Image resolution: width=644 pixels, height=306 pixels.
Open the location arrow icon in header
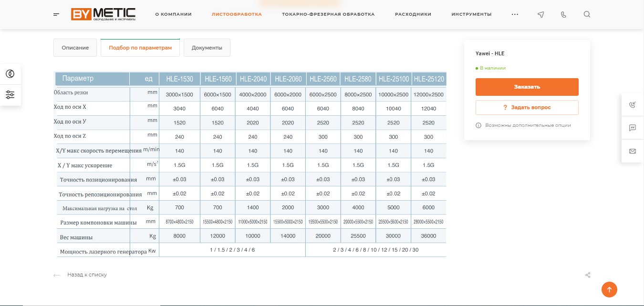click(x=540, y=14)
